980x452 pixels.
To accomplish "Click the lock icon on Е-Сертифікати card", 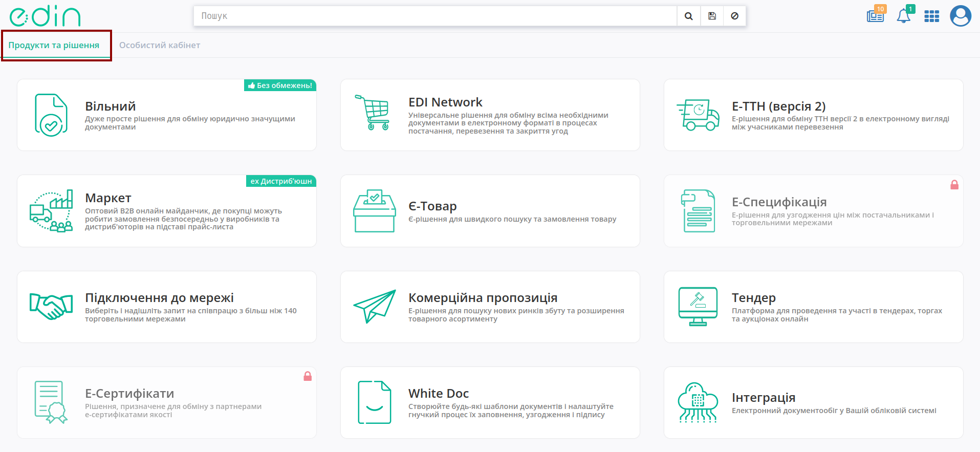I will [308, 376].
